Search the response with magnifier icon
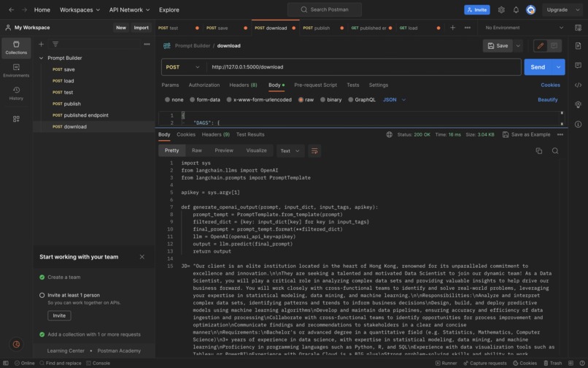588x368 pixels. tap(555, 150)
